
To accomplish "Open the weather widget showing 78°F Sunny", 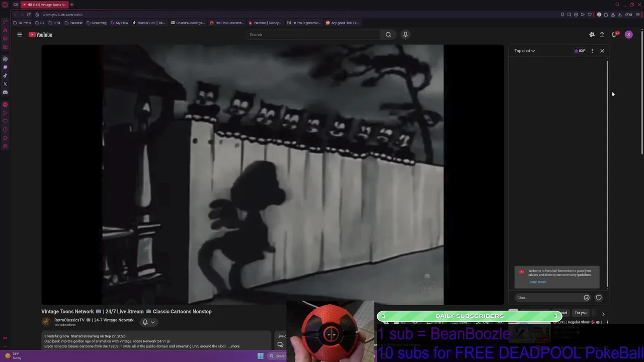I will click(x=14, y=356).
